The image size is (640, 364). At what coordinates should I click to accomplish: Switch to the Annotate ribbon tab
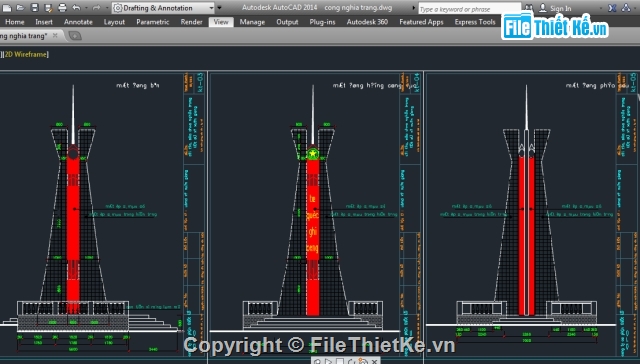[x=78, y=22]
